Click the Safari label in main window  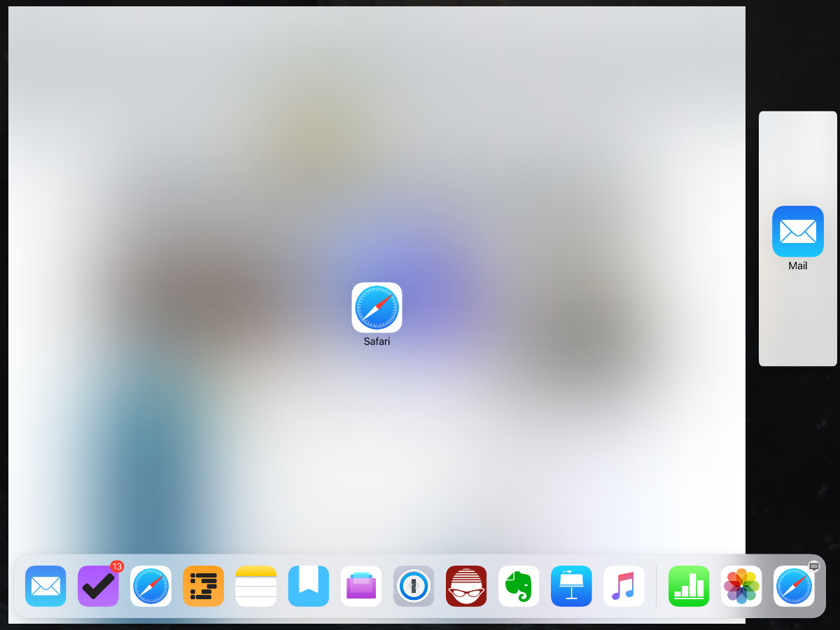[377, 342]
